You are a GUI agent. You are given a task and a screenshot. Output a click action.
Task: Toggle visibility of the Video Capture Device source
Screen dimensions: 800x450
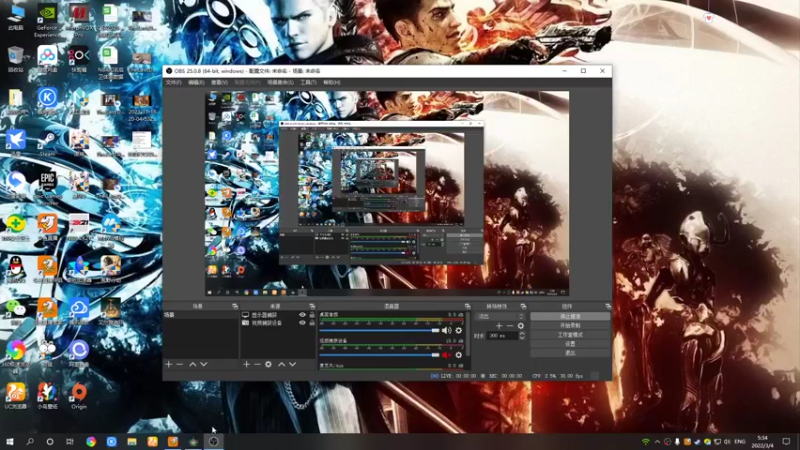302,323
